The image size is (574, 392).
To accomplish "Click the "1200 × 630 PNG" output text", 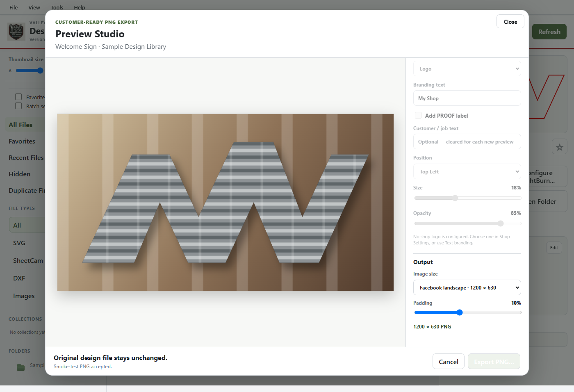I will pyautogui.click(x=432, y=327).
